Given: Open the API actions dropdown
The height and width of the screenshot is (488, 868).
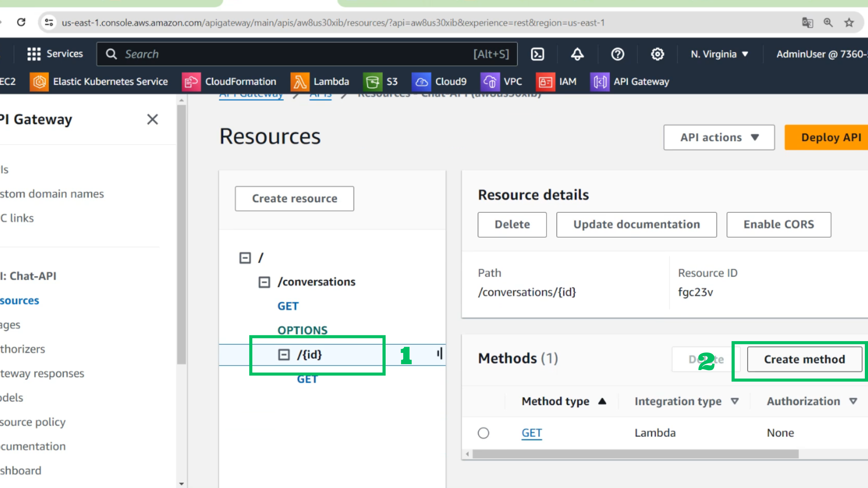Looking at the screenshot, I should 719,137.
